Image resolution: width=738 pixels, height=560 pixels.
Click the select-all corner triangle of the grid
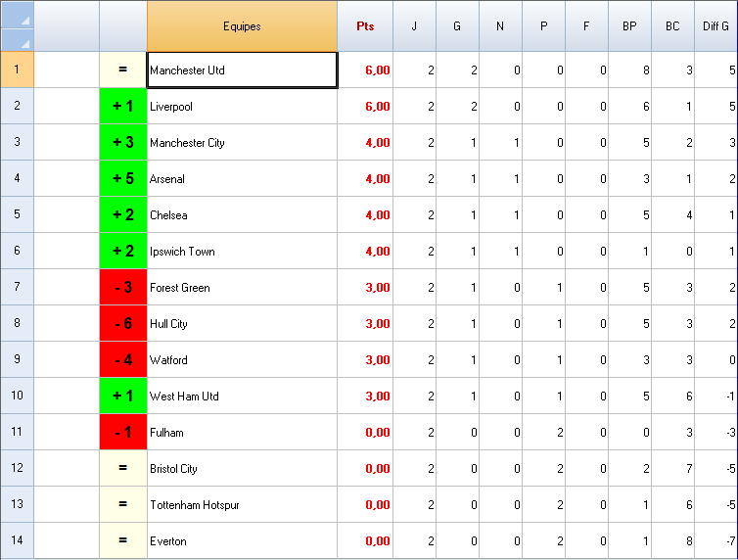pos(23,20)
